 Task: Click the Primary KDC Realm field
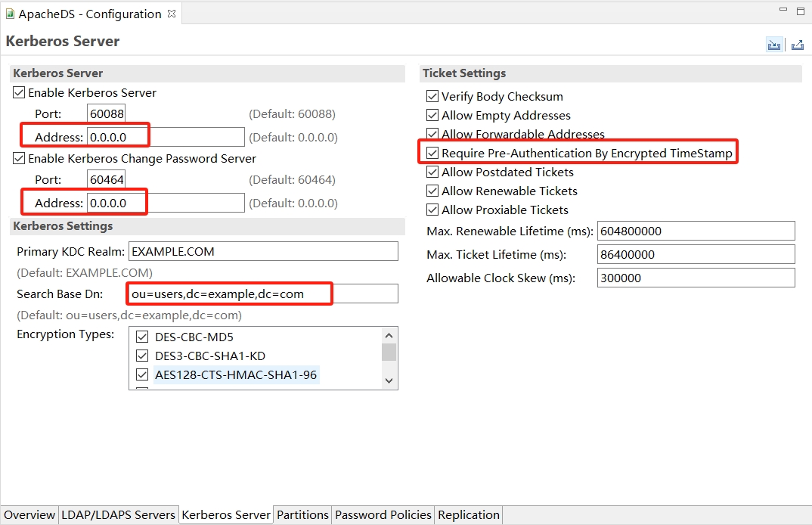coord(263,251)
